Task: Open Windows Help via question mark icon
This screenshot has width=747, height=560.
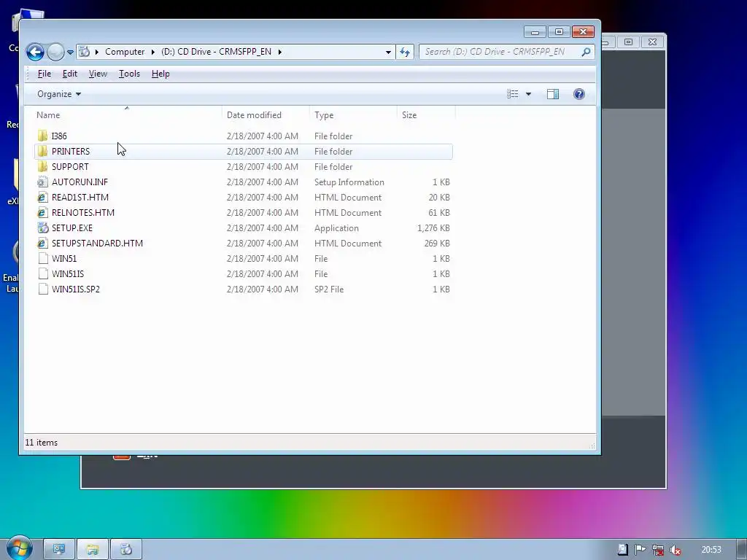Action: click(578, 94)
